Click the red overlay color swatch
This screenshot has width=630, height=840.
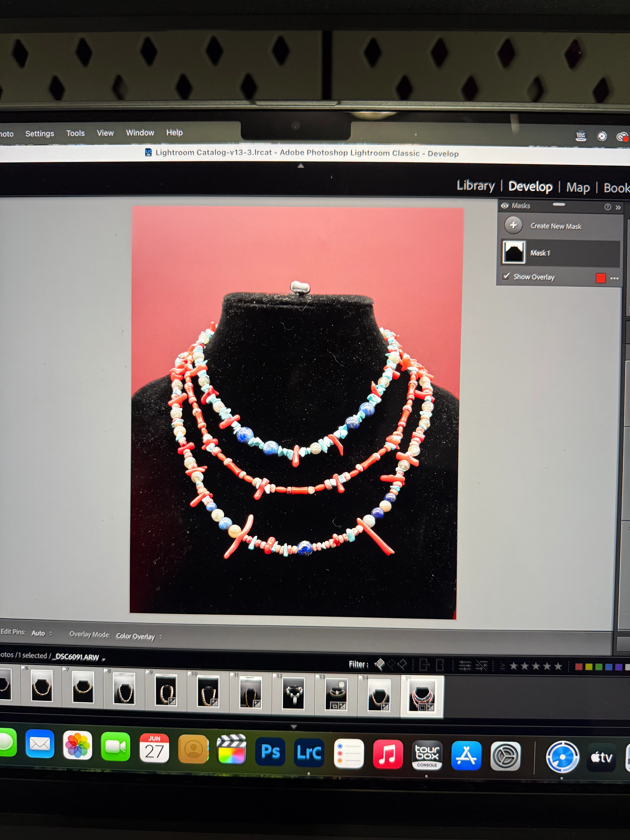600,278
